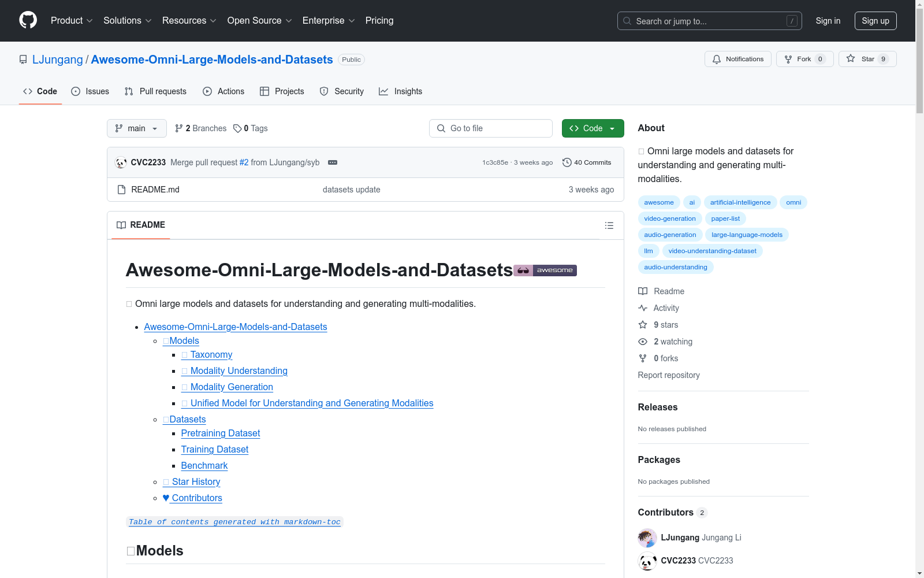This screenshot has width=924, height=578.
Task: View the 0 forks list
Action: [658, 358]
